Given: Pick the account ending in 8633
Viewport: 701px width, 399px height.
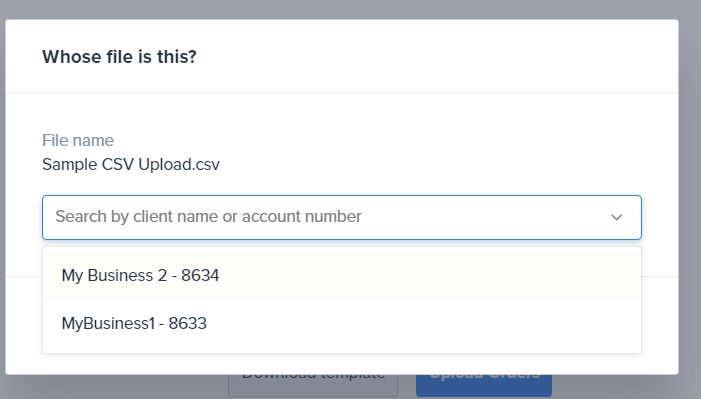Looking at the screenshot, I should tap(342, 323).
